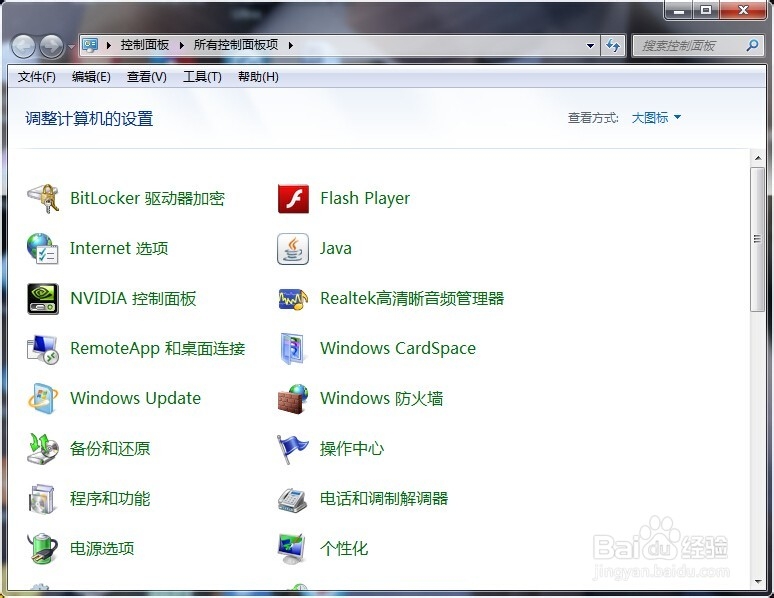Click the 所有控制面板项 breadcrumb
Screen dimensions: 774x598
click(236, 45)
